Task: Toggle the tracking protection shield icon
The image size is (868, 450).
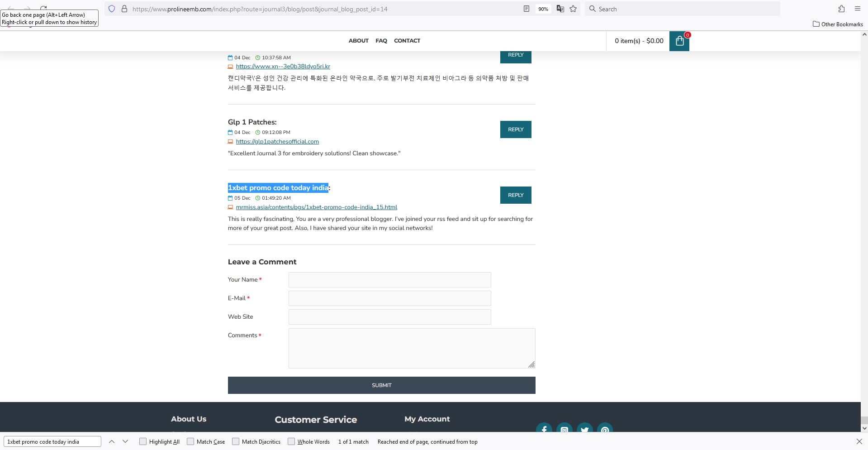Action: (111, 9)
